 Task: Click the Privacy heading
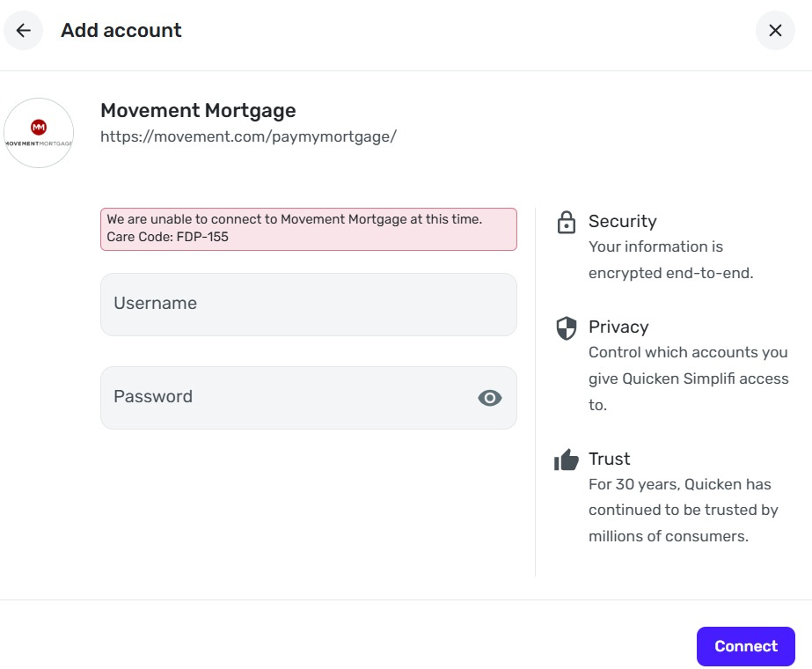click(618, 327)
